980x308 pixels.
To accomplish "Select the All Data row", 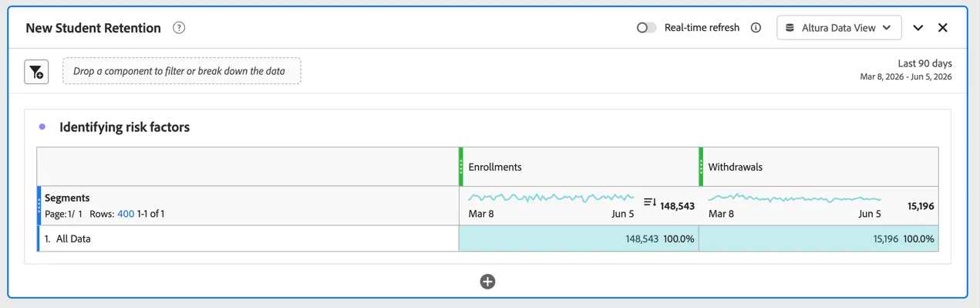I will pyautogui.click(x=248, y=239).
